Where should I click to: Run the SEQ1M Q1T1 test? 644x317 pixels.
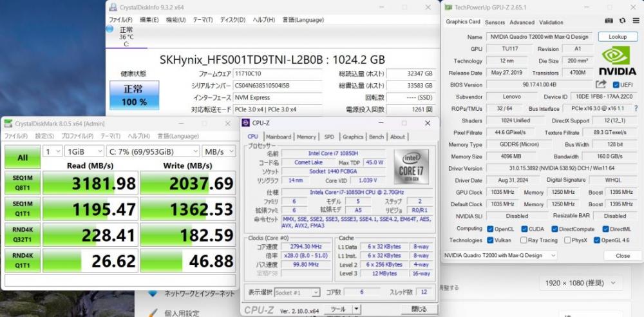(23, 209)
